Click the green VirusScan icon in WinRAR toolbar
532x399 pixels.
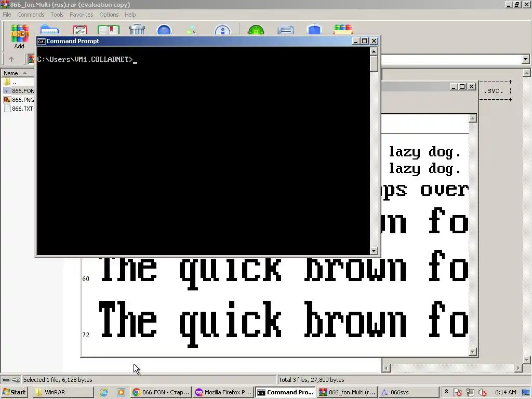256,30
